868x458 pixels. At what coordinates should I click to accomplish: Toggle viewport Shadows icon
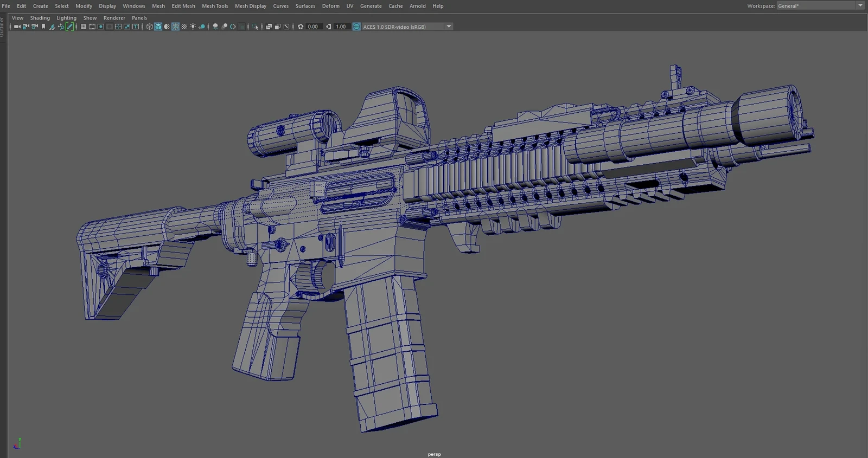201,27
